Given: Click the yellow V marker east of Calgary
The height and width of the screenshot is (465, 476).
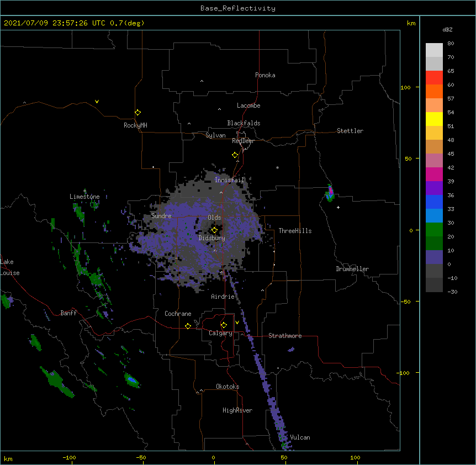Looking at the screenshot, I should 237,323.
